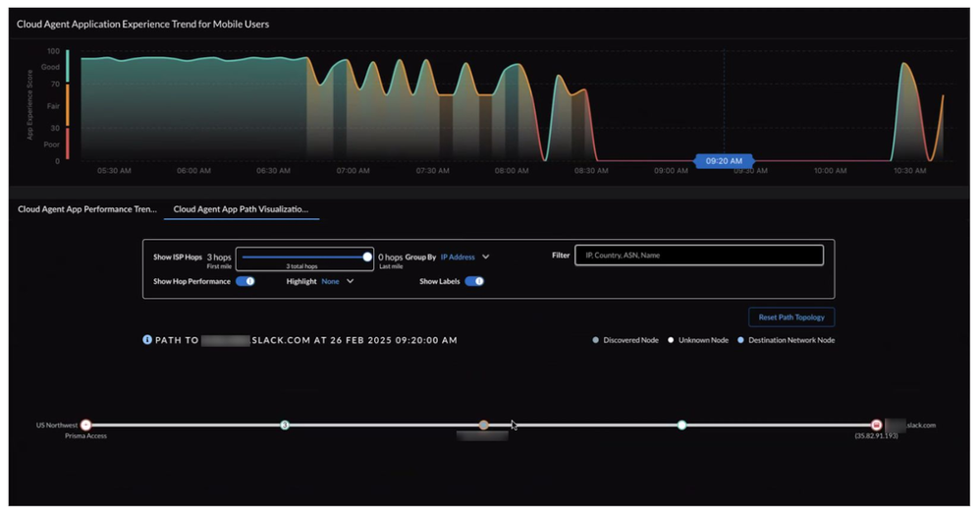Screen dimensions: 980x516
Task: Click the Reset Path Topology button
Action: point(790,317)
